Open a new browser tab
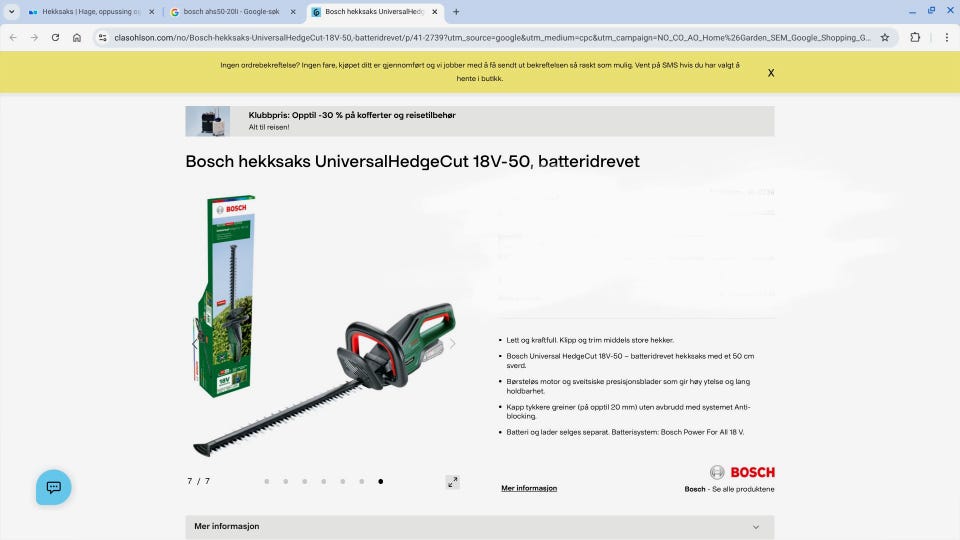 click(456, 12)
